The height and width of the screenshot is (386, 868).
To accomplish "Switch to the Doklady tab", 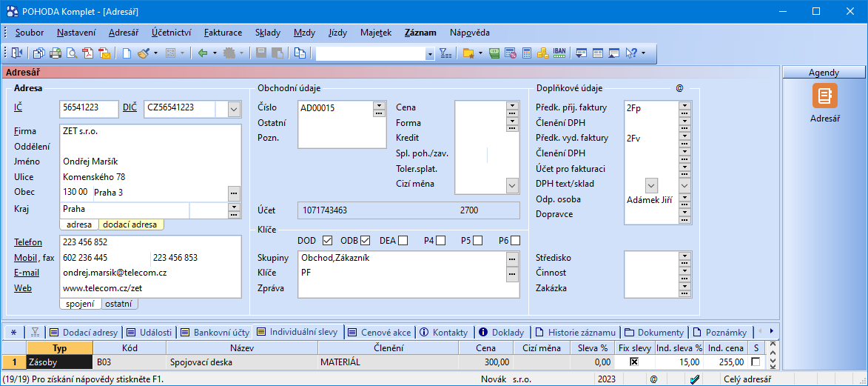I will pyautogui.click(x=501, y=333).
